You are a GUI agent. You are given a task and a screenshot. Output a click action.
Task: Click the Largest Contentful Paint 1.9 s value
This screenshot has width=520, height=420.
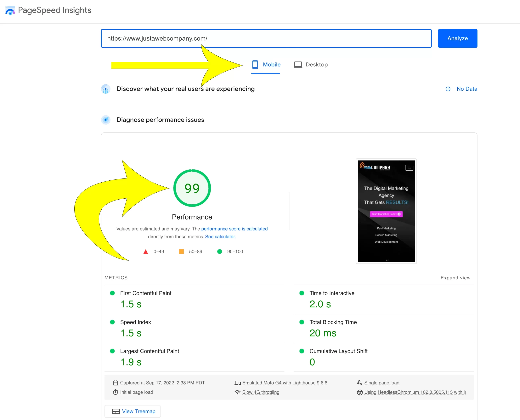tap(131, 362)
